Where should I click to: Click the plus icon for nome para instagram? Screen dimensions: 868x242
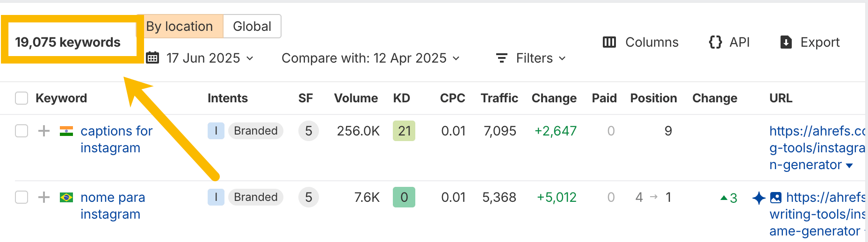point(44,197)
